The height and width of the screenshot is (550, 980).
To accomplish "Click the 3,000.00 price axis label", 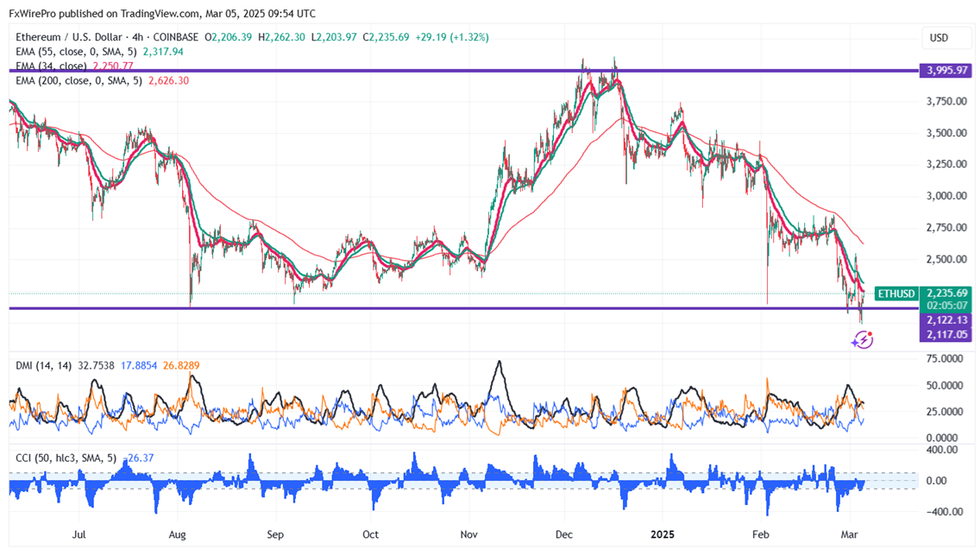I will (x=946, y=196).
